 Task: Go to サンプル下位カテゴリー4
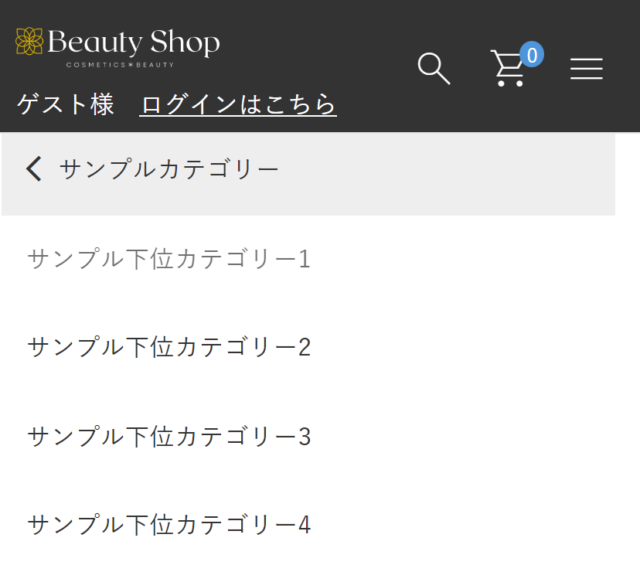tap(168, 525)
